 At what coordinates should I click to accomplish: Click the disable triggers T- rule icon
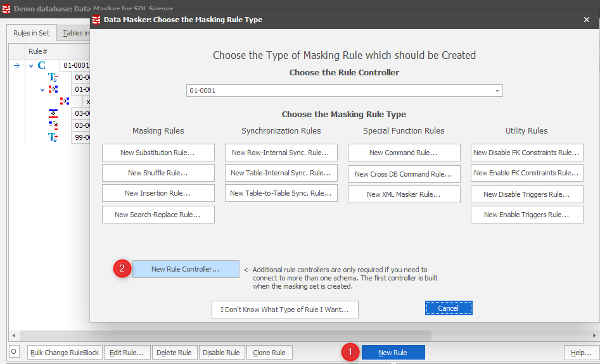pos(53,77)
